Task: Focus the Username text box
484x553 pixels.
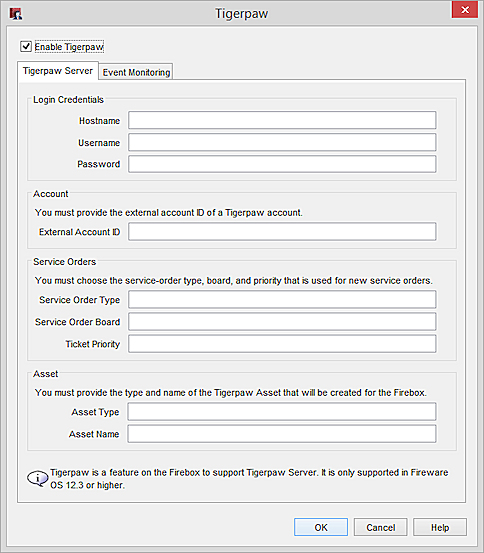Action: 282,142
